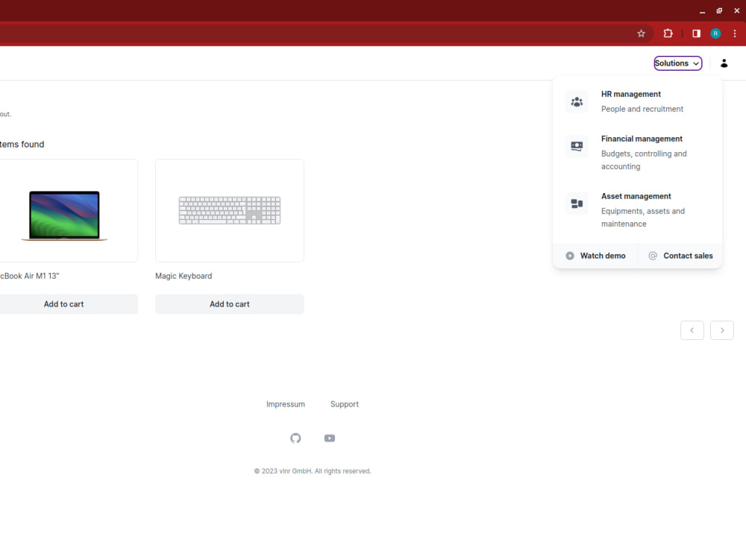746x560 pixels.
Task: Minimize the browser window
Action: tap(702, 11)
